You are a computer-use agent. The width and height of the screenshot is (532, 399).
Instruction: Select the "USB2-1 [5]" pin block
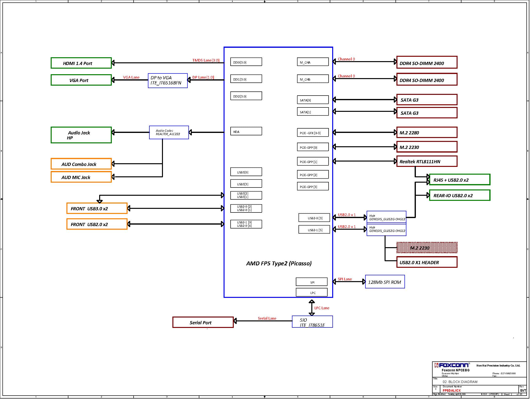click(314, 229)
